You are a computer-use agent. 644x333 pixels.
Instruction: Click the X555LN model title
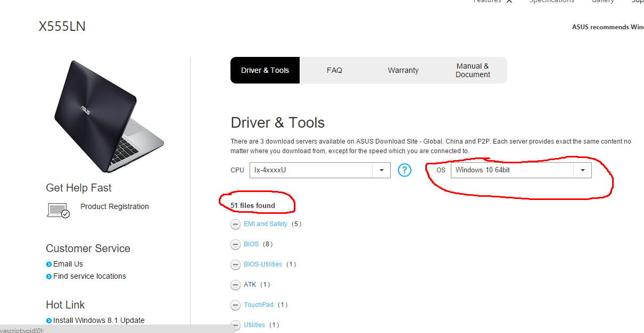pyautogui.click(x=62, y=26)
